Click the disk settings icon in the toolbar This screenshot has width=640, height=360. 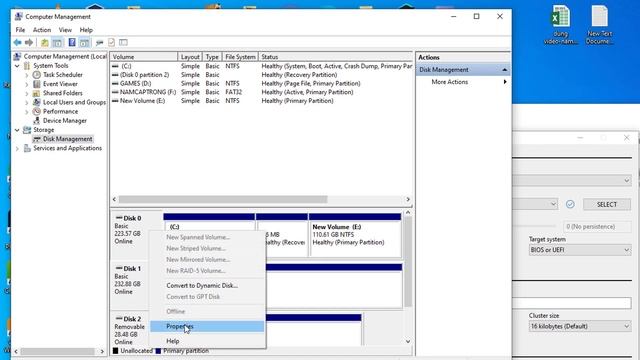(99, 42)
